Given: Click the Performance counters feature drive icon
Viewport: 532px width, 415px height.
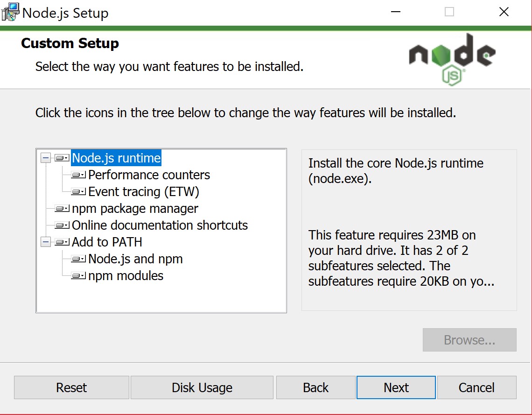Looking at the screenshot, I should [78, 175].
